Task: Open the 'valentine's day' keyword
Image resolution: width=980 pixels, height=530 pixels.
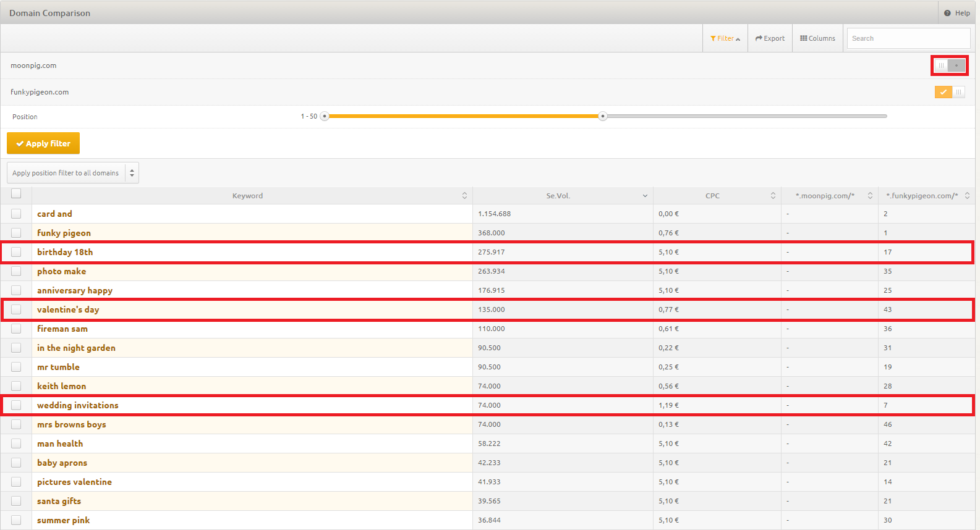Action: (x=68, y=309)
